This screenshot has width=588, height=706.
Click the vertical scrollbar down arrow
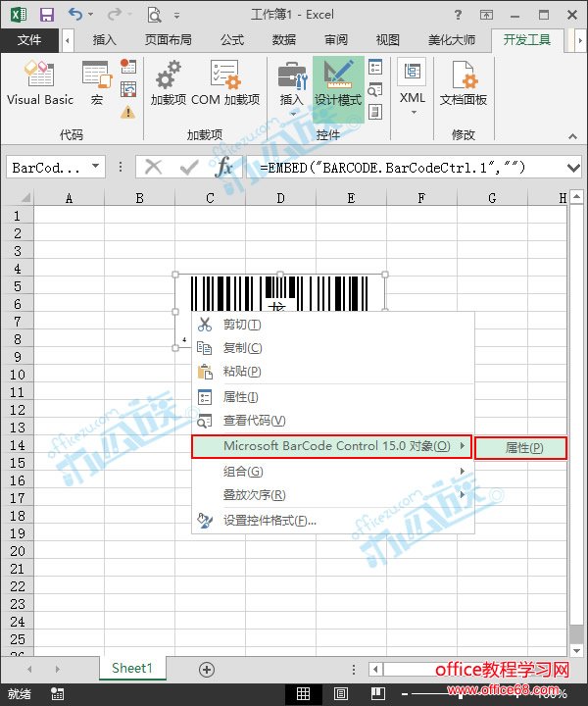pyautogui.click(x=576, y=651)
